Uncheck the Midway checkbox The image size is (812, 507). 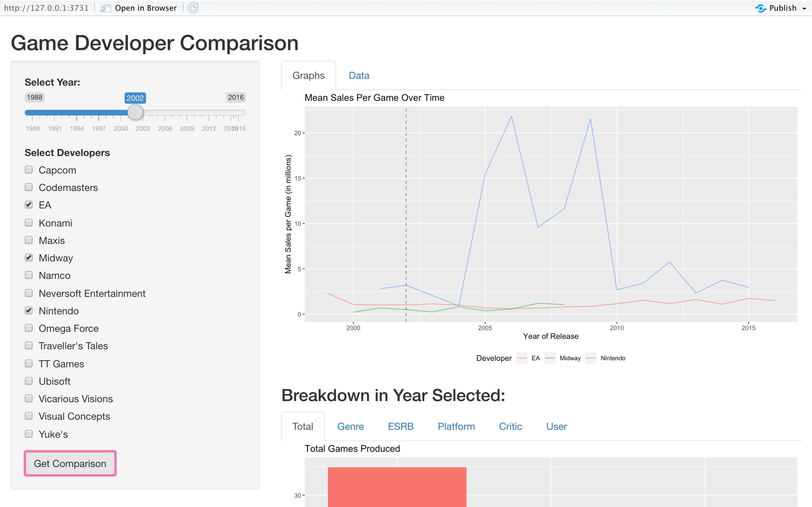pos(29,257)
